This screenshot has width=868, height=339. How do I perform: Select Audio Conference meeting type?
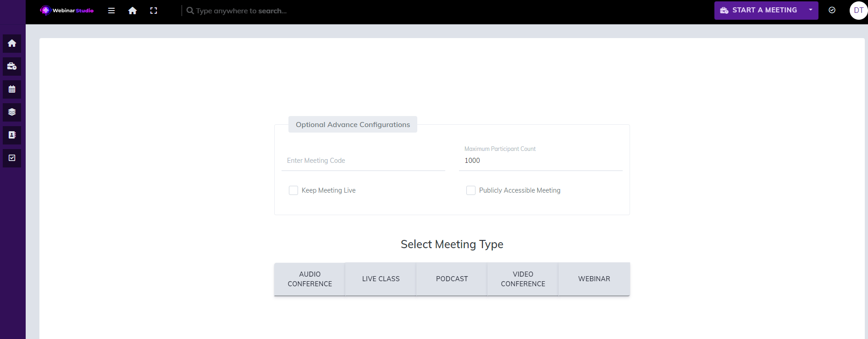(310, 279)
